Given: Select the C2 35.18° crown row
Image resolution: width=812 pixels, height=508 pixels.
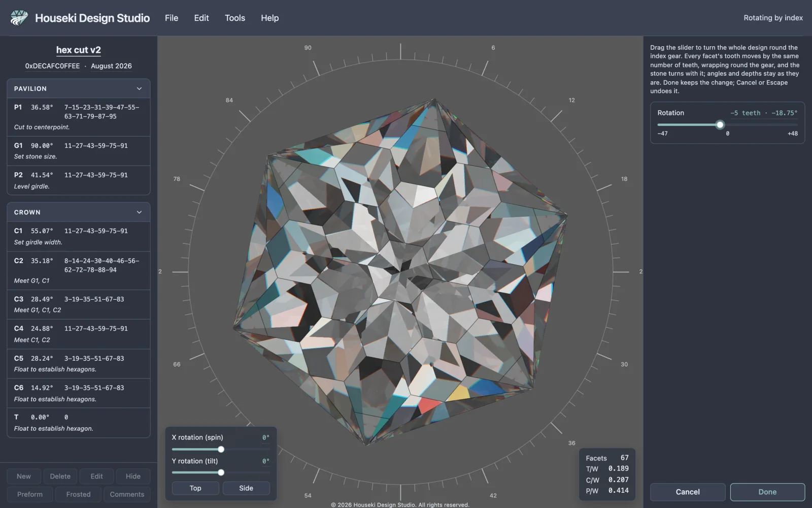Looking at the screenshot, I should pos(79,270).
